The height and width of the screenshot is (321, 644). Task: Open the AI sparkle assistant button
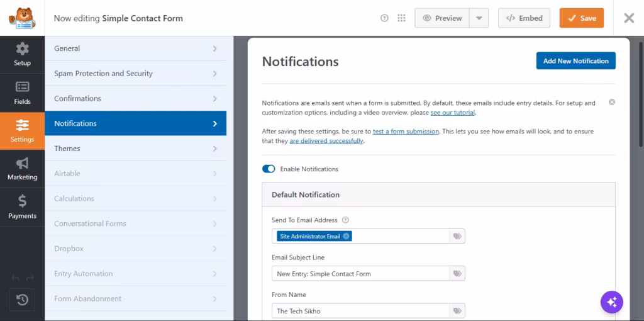point(611,302)
